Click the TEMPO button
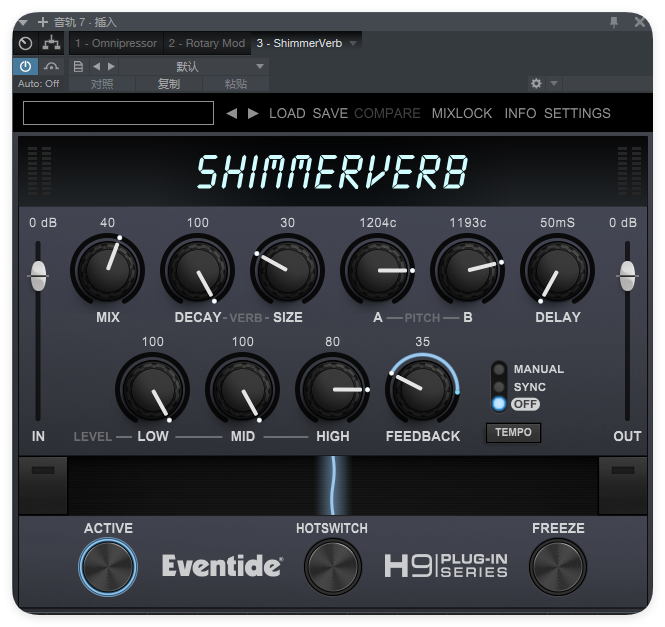Viewport: 665px width, 627px height. click(513, 432)
